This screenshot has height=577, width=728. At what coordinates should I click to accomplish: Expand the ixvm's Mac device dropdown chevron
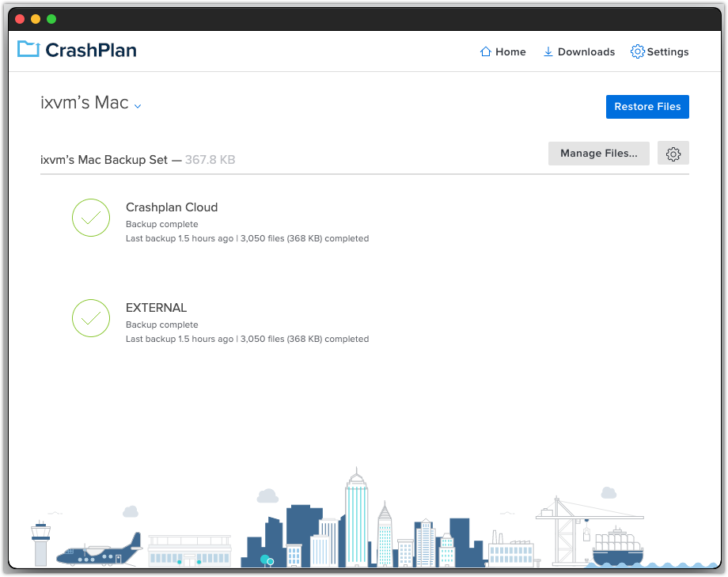coord(138,106)
